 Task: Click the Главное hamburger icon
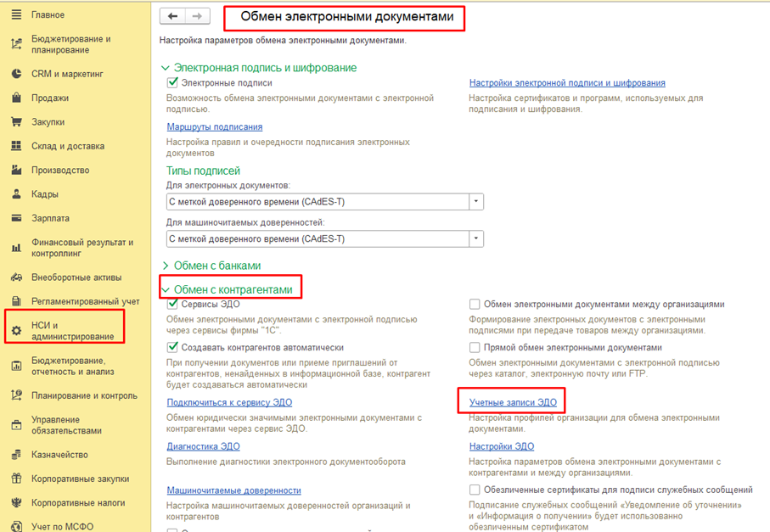[x=16, y=14]
